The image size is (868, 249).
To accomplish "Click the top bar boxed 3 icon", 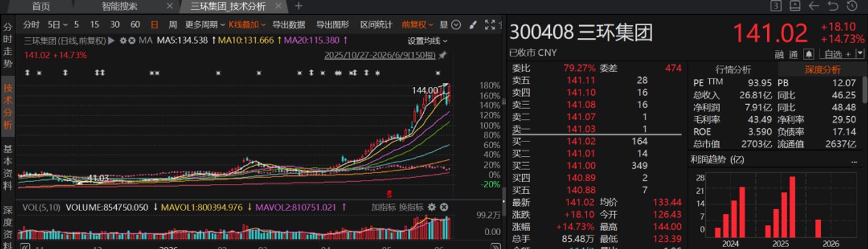I will [775, 6].
